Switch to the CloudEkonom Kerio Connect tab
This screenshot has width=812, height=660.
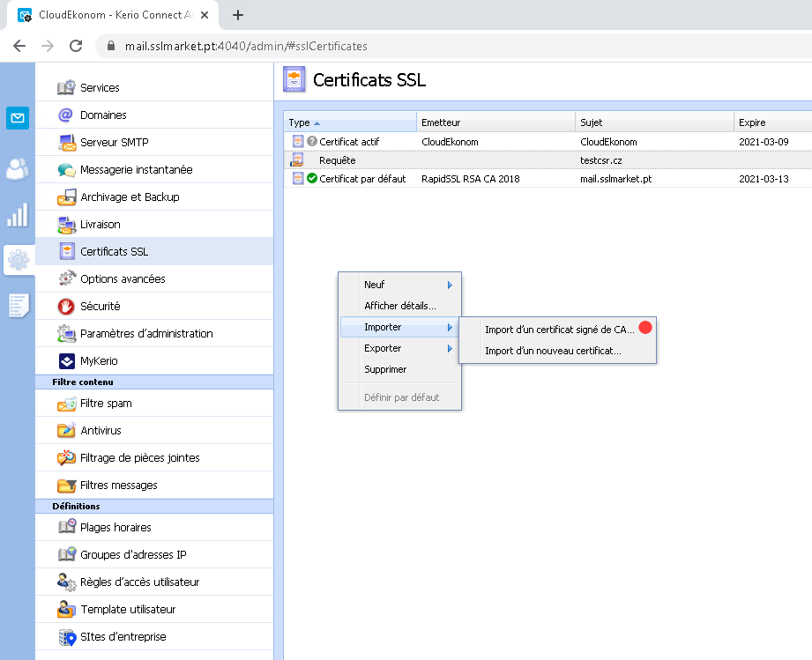(x=114, y=15)
